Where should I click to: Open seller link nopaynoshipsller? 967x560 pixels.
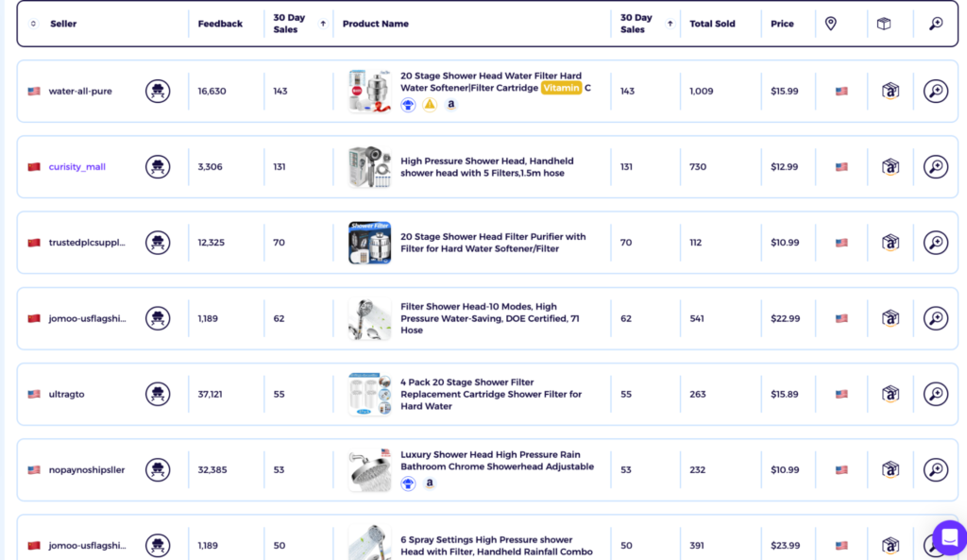(86, 470)
